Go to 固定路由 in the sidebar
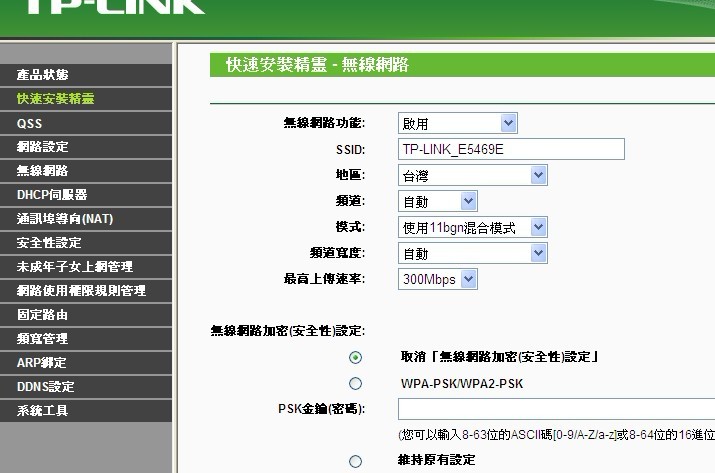The height and width of the screenshot is (473, 715). (x=86, y=315)
